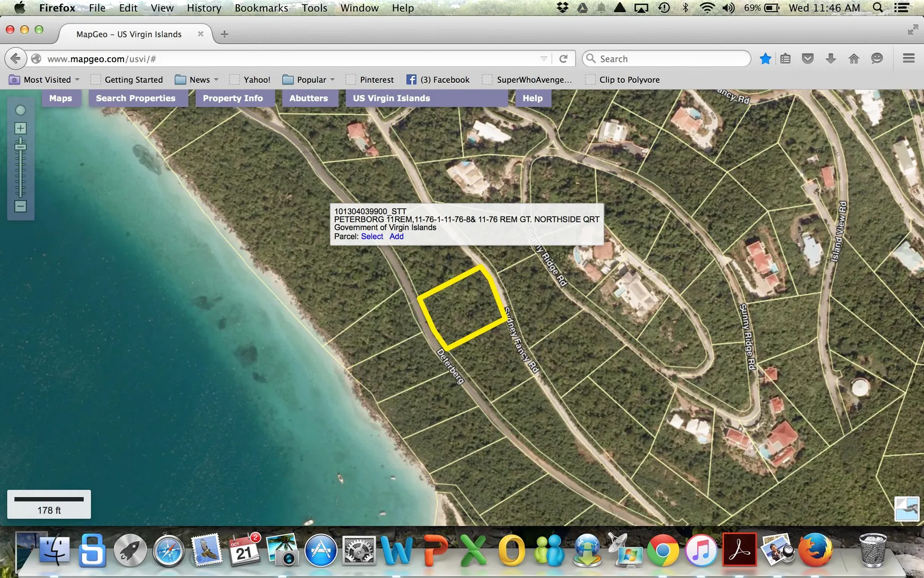
Task: Open the Property Info menu
Action: [233, 98]
